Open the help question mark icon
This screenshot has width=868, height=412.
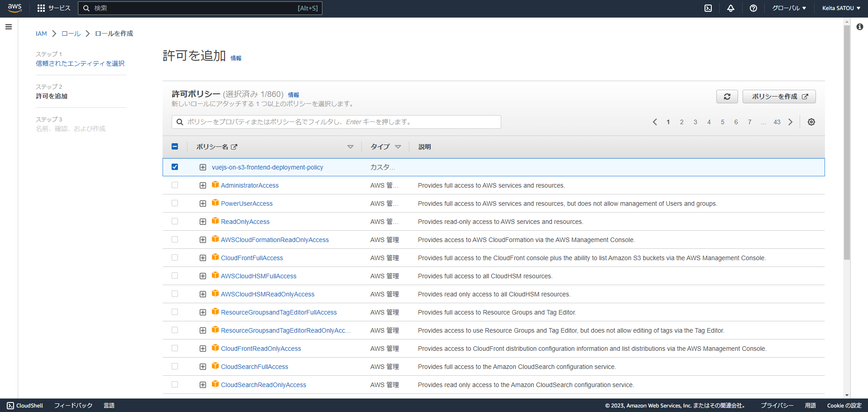(x=753, y=8)
